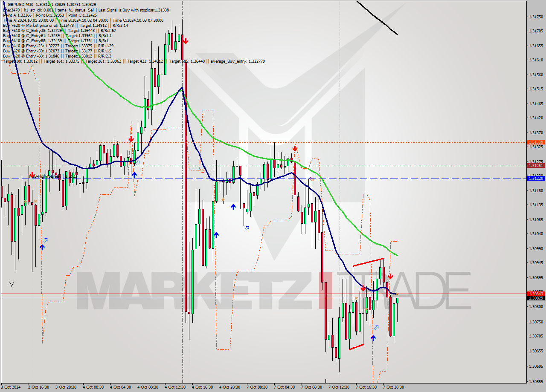This screenshot has height=392, width=546.
Task: Click the blue up arrow near the 3 Oct 16:30 low
Action: (42, 247)
